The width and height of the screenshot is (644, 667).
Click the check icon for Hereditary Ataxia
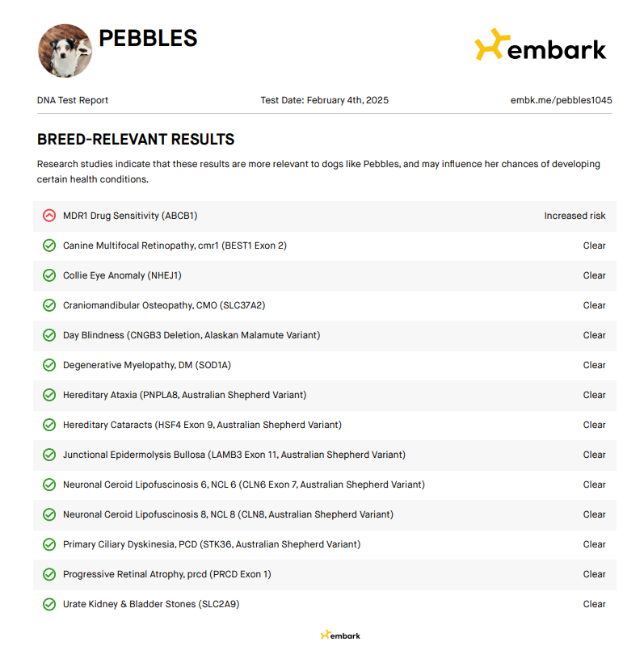[49, 395]
